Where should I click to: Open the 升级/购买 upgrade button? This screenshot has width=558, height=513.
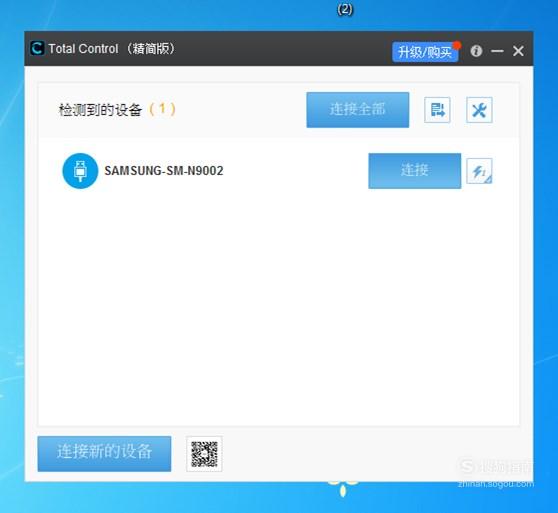(x=425, y=52)
